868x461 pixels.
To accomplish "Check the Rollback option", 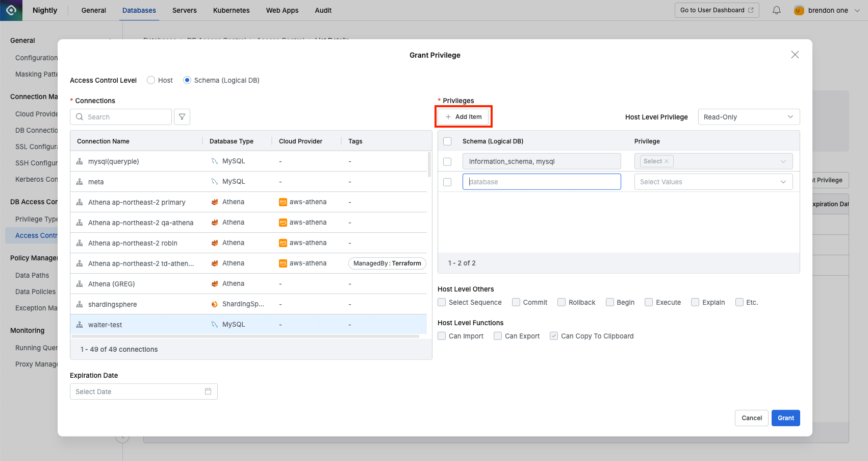I will [x=561, y=302].
